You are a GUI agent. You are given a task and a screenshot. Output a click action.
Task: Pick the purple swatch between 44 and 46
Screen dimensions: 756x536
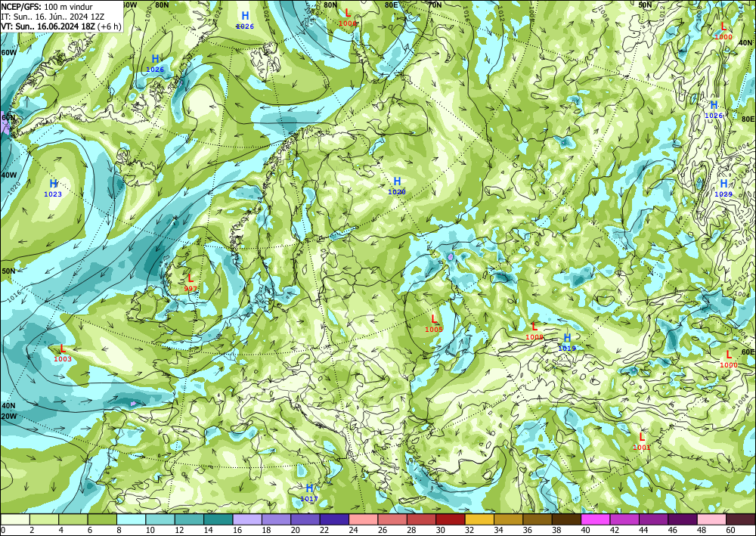pos(654,519)
